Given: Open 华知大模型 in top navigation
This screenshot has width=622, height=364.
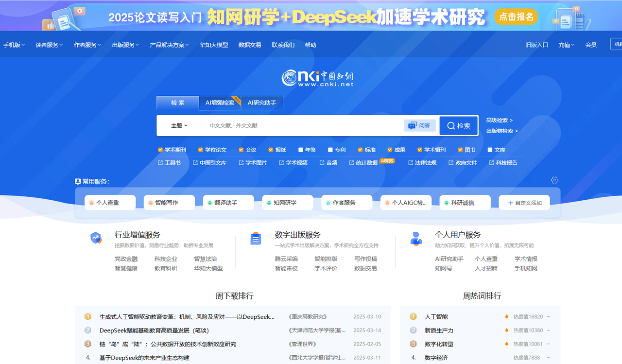Looking at the screenshot, I should tap(214, 45).
